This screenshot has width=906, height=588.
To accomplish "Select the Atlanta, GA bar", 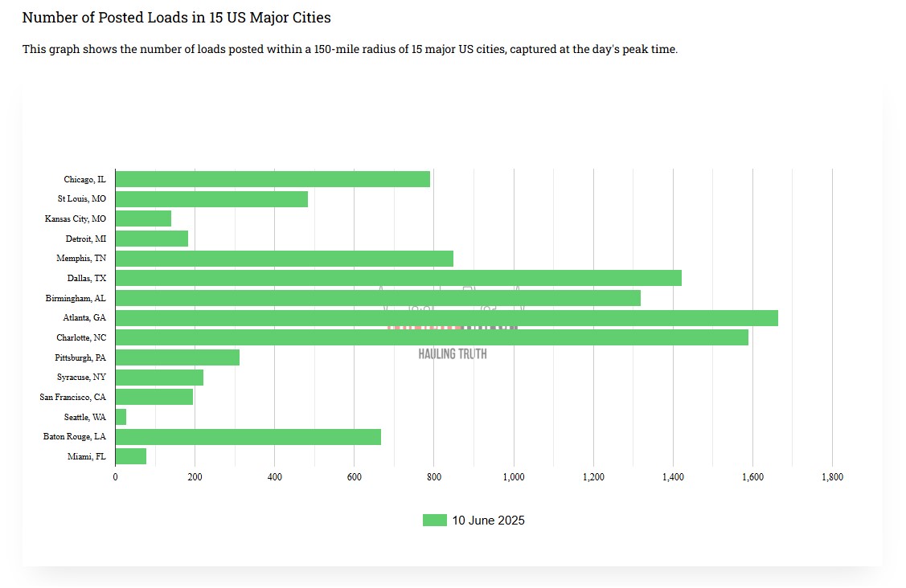I will pos(446,318).
